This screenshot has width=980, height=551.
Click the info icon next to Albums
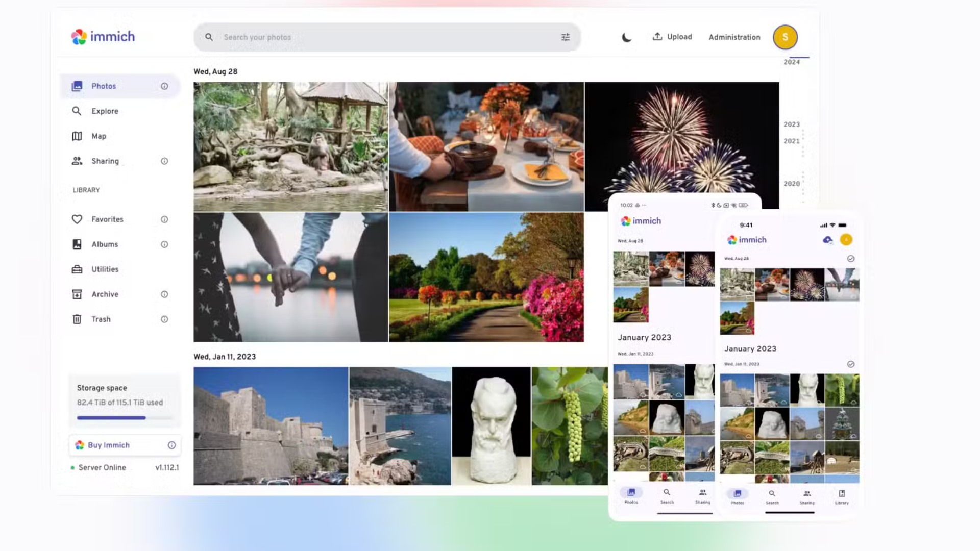pyautogui.click(x=164, y=244)
